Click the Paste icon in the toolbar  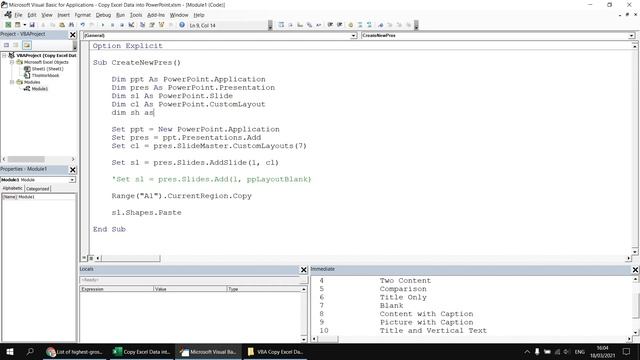click(x=62, y=25)
